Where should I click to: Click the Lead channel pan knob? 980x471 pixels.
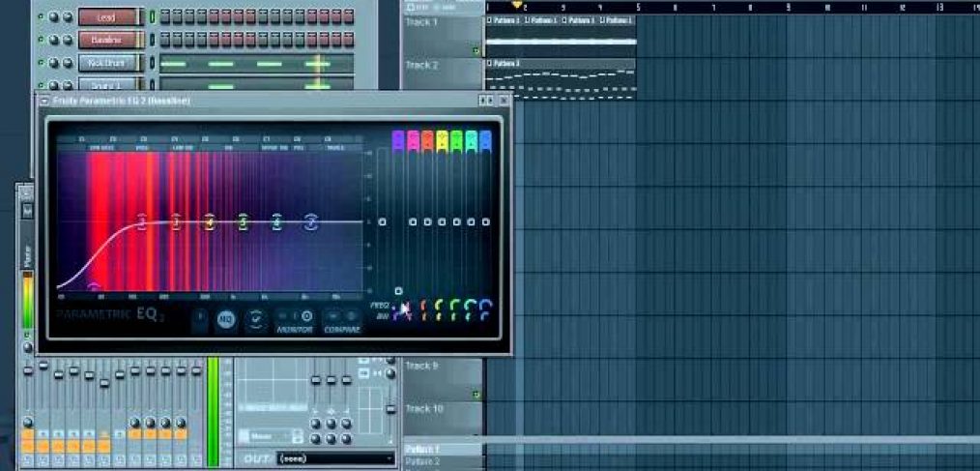(x=54, y=16)
